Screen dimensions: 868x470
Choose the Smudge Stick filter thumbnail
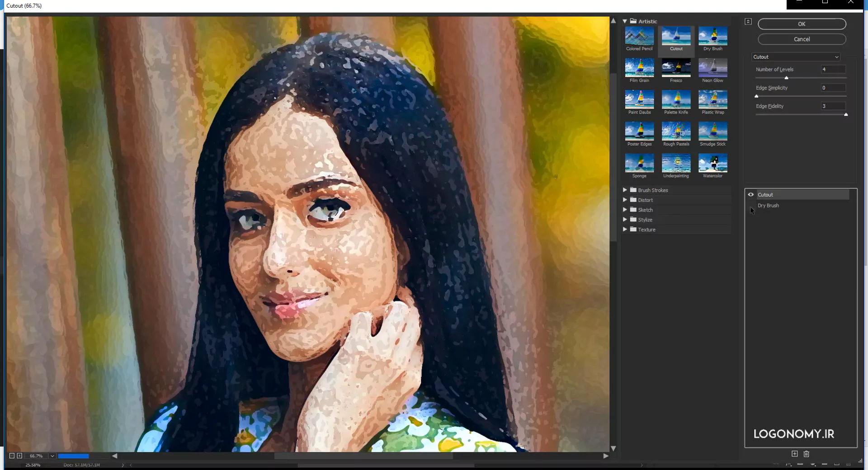pyautogui.click(x=712, y=132)
